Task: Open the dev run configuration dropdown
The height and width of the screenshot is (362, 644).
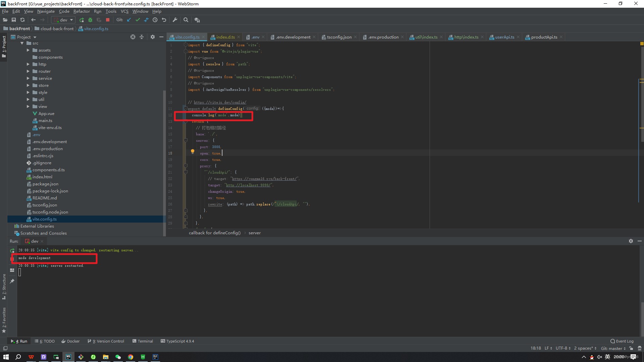Action: (71, 20)
